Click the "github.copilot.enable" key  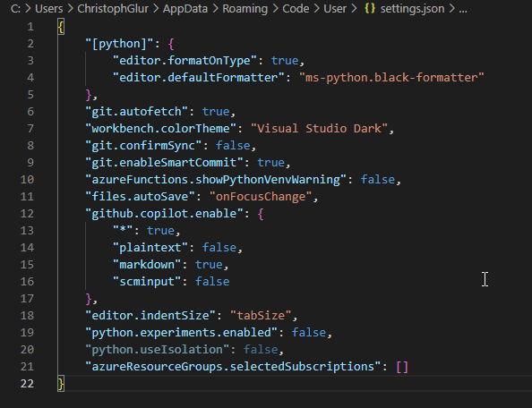(164, 214)
